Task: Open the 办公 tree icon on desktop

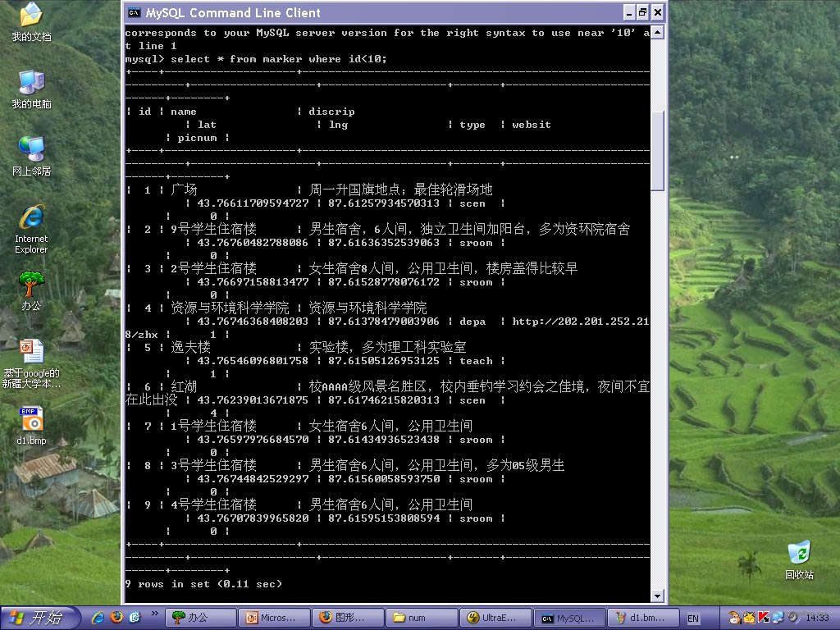Action: 31,284
